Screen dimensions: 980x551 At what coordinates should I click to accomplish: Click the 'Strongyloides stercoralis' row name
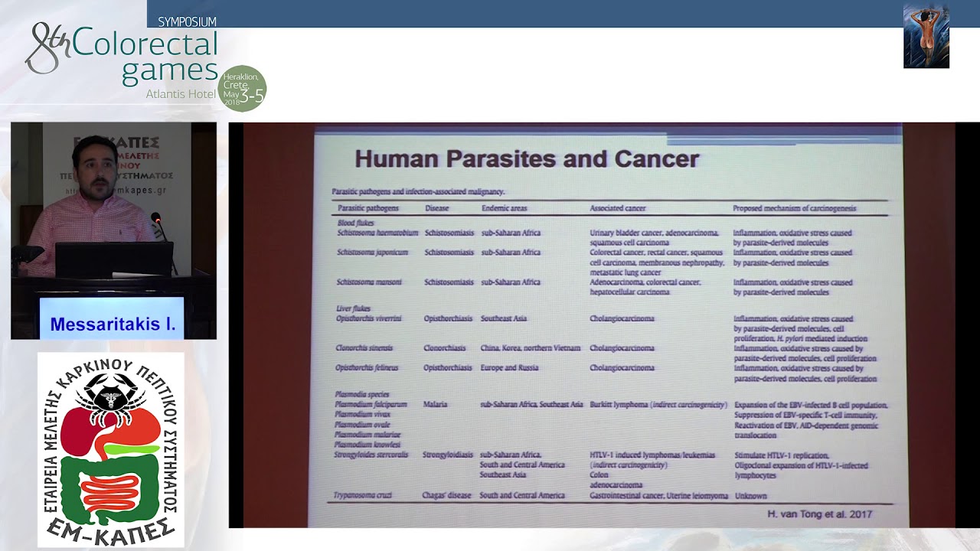pos(371,455)
